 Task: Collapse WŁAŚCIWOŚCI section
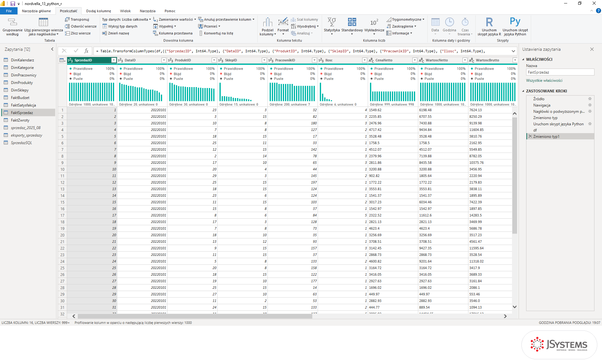[x=523, y=59]
